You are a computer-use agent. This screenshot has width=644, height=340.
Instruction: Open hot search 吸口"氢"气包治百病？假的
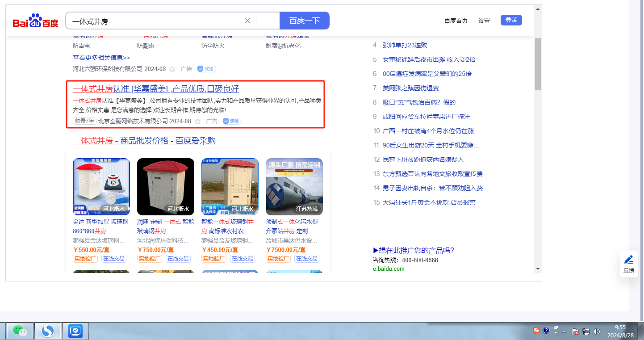[419, 102]
